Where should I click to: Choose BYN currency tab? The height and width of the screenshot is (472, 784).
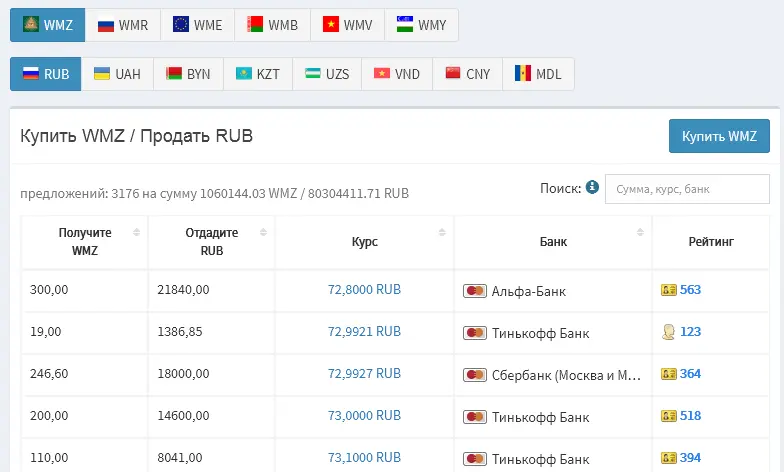pyautogui.click(x=188, y=74)
